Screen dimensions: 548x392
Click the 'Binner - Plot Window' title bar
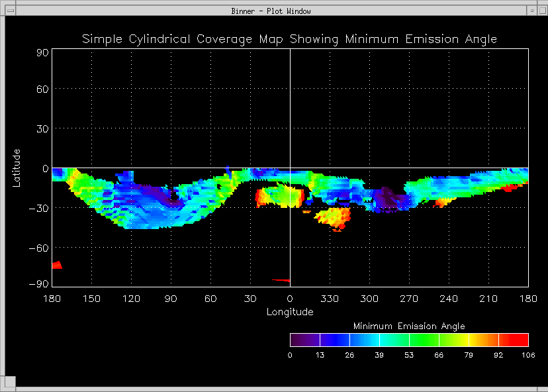[x=271, y=11]
